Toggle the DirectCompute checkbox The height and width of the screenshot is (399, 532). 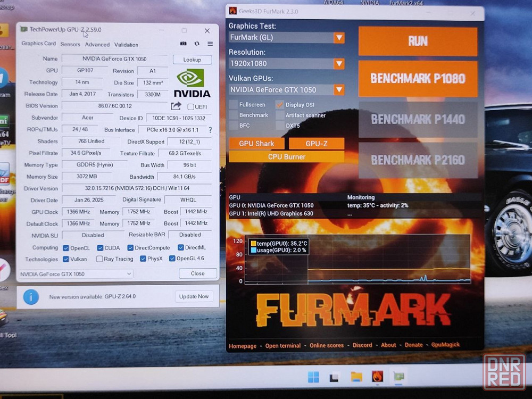coord(130,248)
